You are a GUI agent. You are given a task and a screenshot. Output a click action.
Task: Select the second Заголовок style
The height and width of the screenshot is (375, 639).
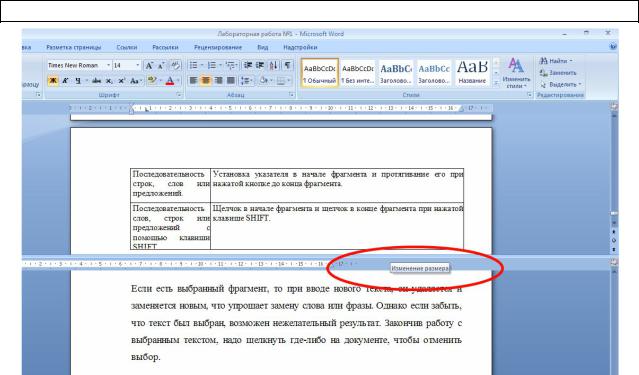pos(434,73)
